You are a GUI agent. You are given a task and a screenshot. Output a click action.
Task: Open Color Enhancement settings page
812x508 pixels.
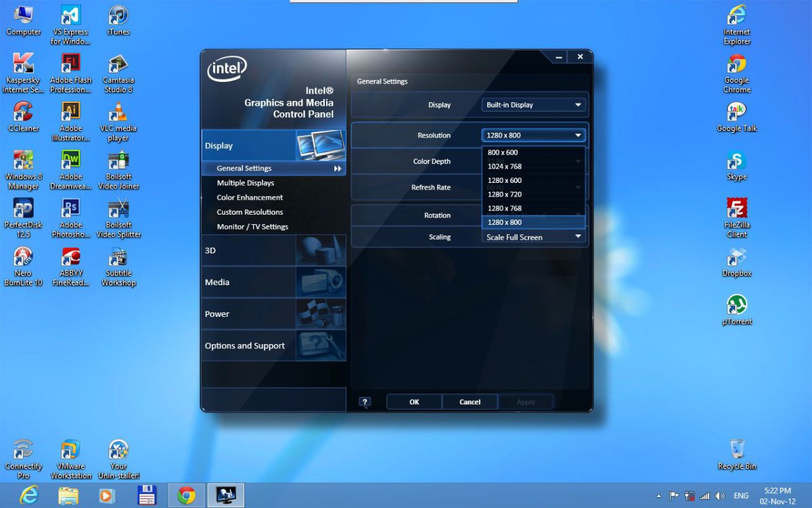click(x=250, y=198)
